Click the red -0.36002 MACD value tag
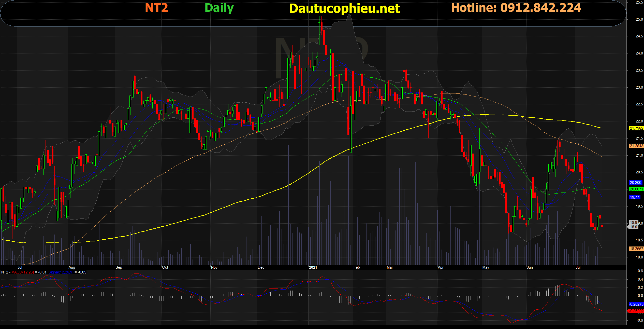 (636, 311)
